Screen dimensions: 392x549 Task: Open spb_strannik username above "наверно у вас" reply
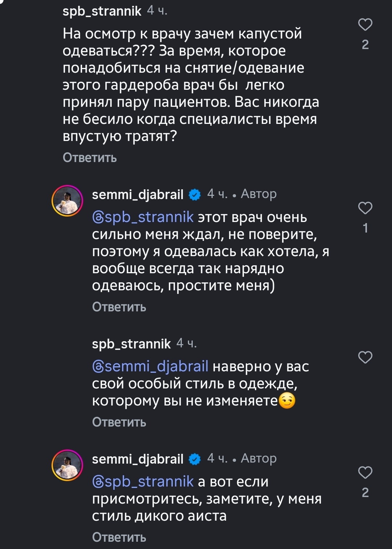pos(131,344)
